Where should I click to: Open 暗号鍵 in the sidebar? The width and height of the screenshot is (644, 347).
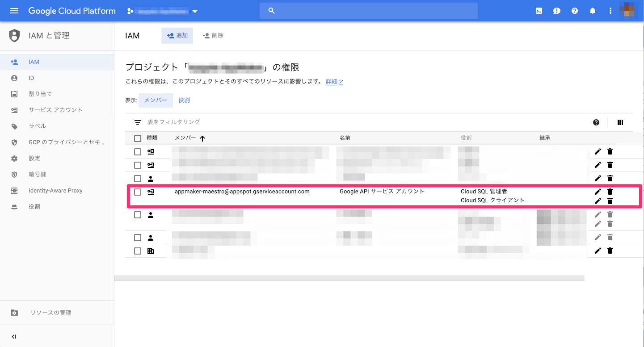coord(57,174)
